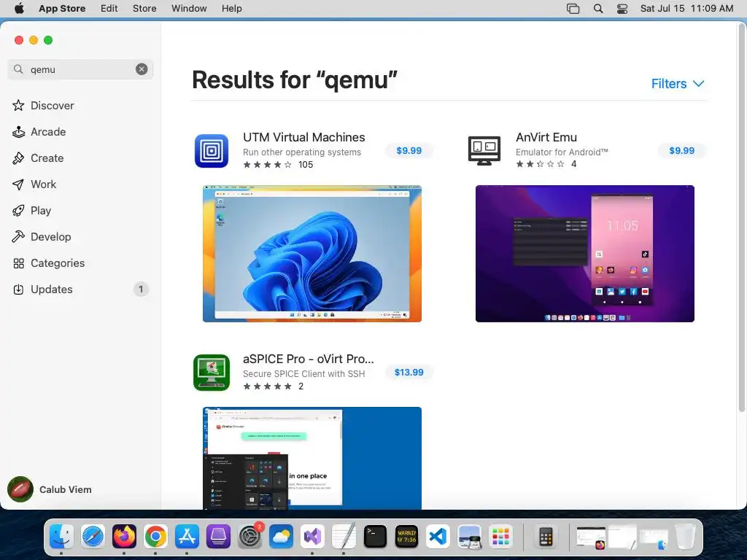Open the UTM Virtual Machines app icon

[212, 151]
